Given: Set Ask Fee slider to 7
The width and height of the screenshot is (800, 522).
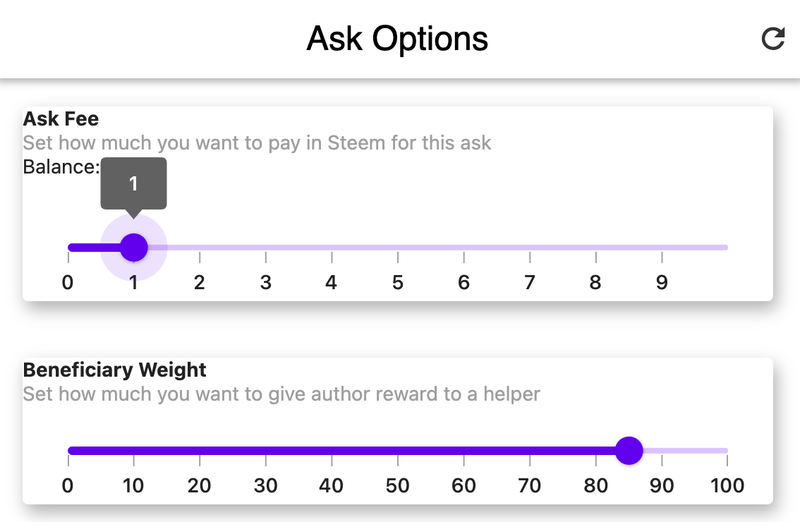Looking at the screenshot, I should 529,247.
